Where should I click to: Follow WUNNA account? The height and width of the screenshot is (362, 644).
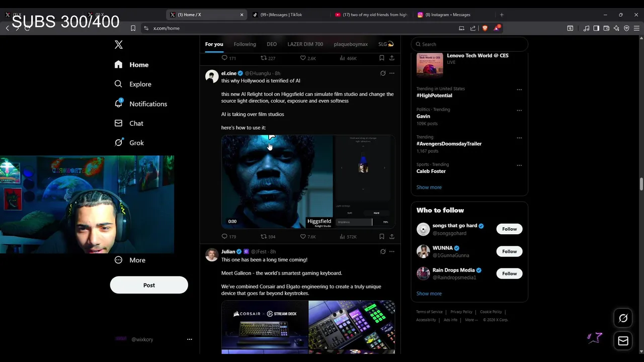(509, 251)
